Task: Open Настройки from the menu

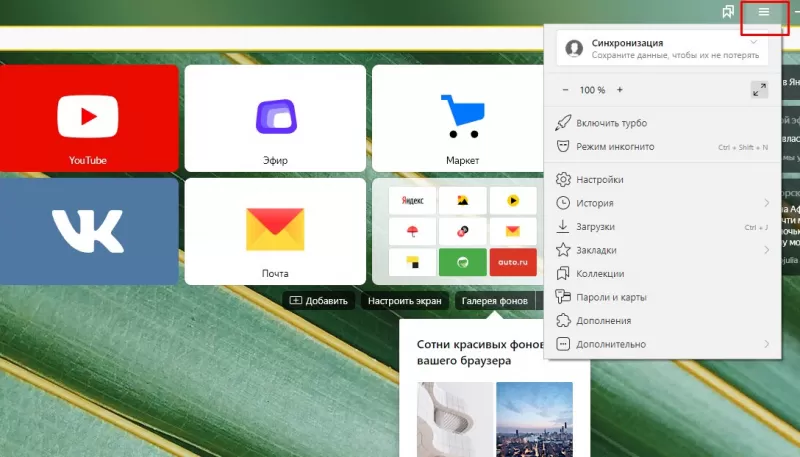Action: (662, 180)
